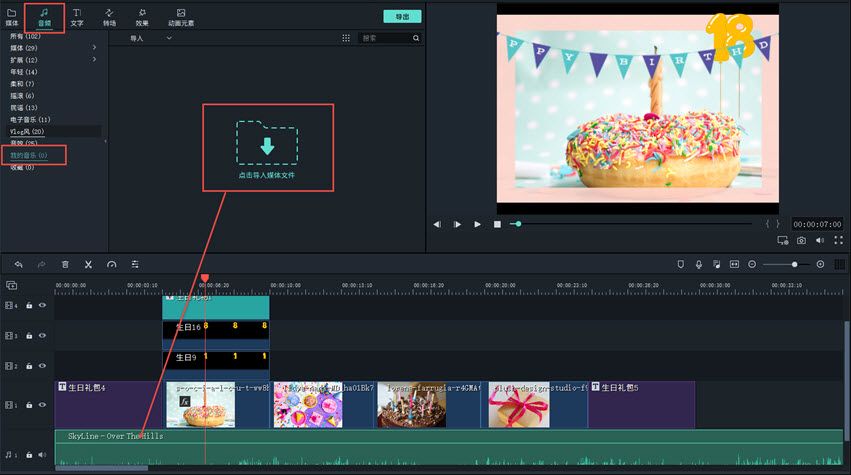Viewport: 851px width, 475px height.
Task: Step to next frame in preview
Action: (457, 224)
